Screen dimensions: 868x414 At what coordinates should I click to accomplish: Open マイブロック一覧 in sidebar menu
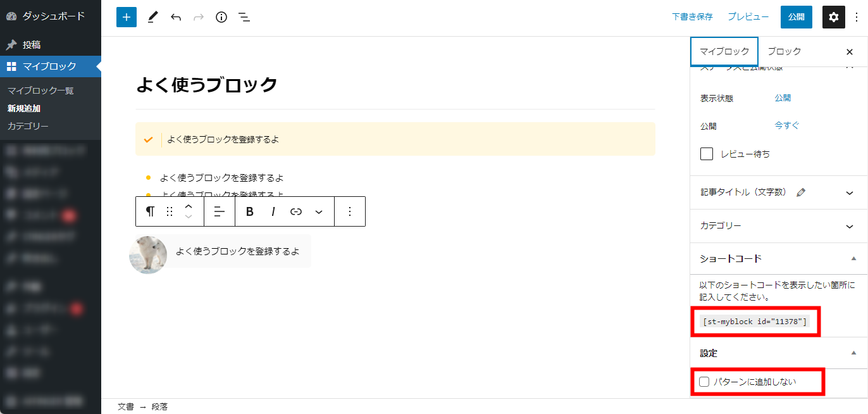tap(40, 91)
